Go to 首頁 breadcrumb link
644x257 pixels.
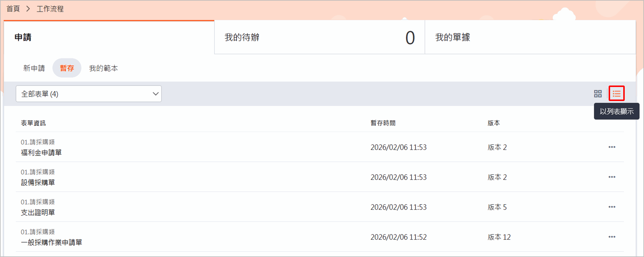point(13,9)
